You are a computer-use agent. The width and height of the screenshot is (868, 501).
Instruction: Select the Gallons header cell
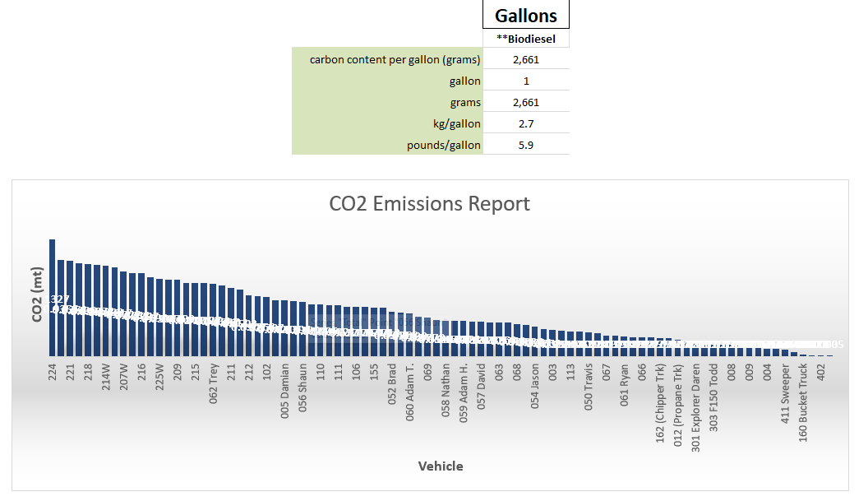click(526, 15)
